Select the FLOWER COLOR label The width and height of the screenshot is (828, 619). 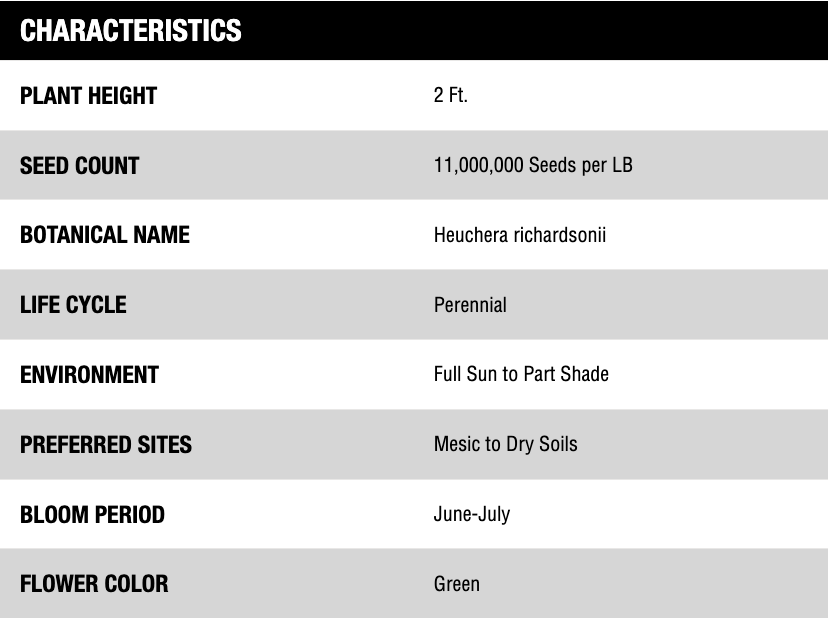pyautogui.click(x=94, y=584)
